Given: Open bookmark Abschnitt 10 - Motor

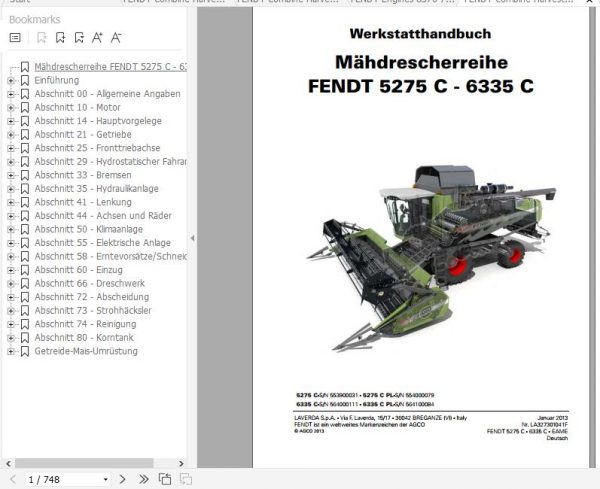Looking at the screenshot, I should (x=77, y=108).
